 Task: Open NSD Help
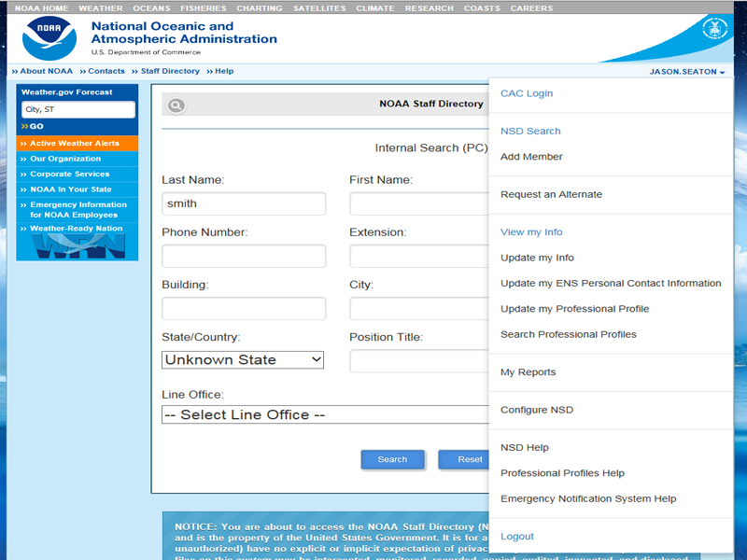coord(525,448)
